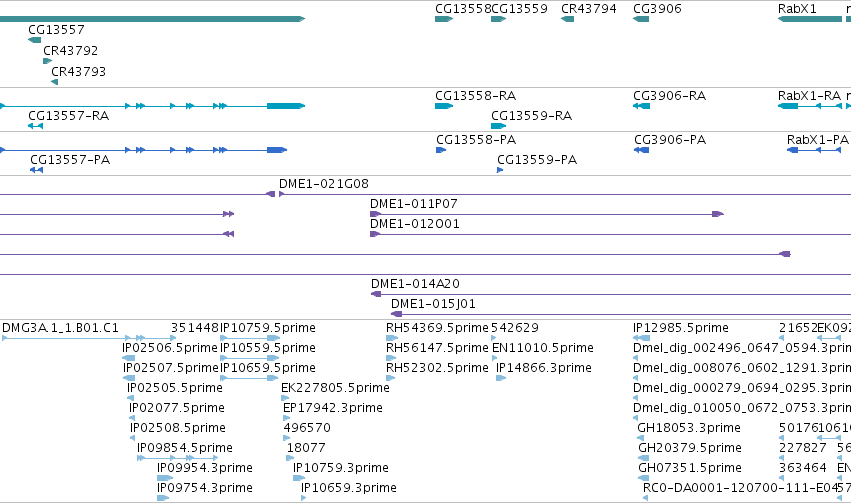This screenshot has height=503, width=851.
Task: Click EST IP09754.3prime
Action: [163, 499]
